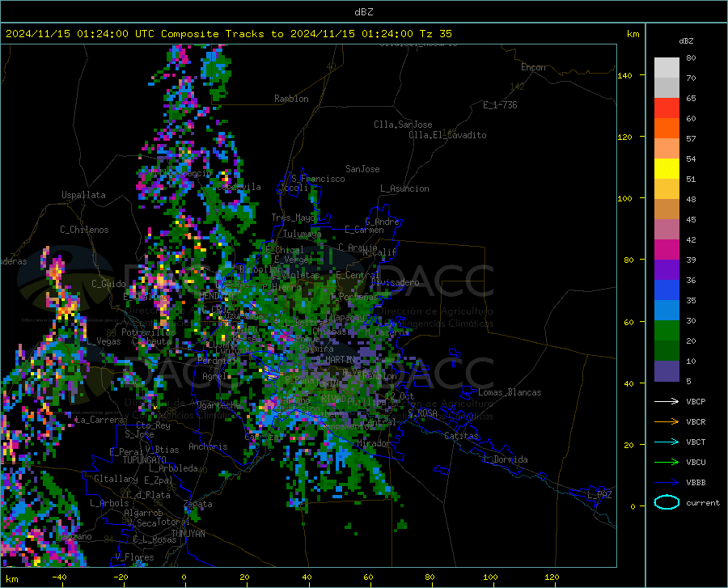Click the Divisadero map label

(395, 282)
